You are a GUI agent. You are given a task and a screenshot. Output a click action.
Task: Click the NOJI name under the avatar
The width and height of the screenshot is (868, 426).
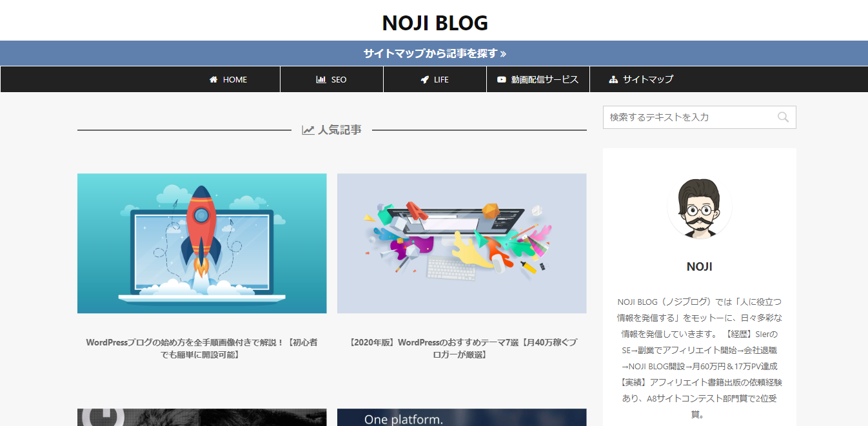click(700, 267)
